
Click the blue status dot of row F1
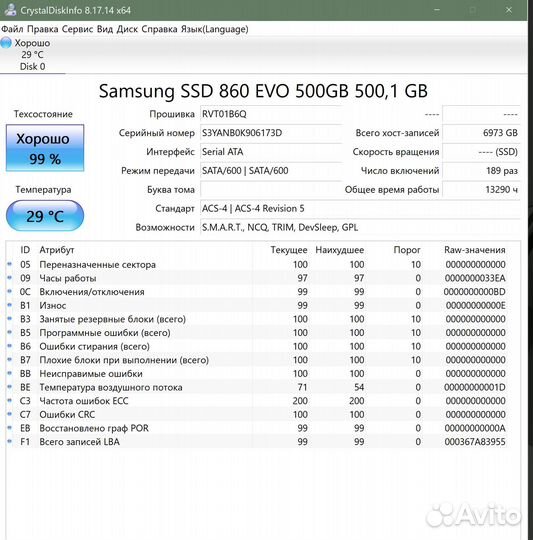tap(10, 441)
